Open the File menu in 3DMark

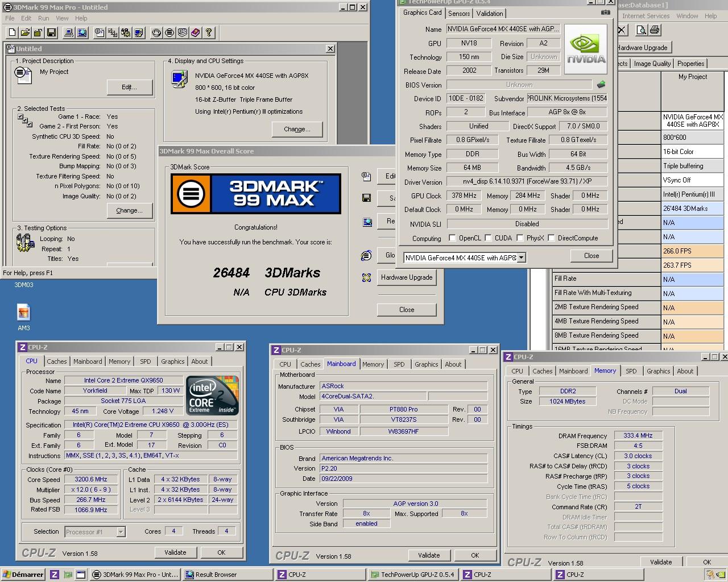click(10, 18)
